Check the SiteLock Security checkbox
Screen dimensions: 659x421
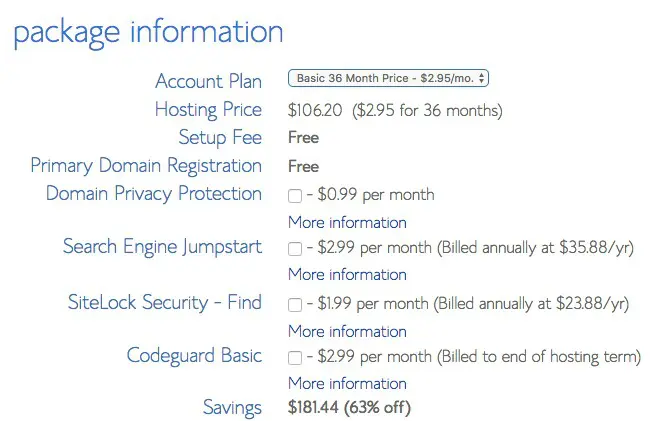pos(295,304)
